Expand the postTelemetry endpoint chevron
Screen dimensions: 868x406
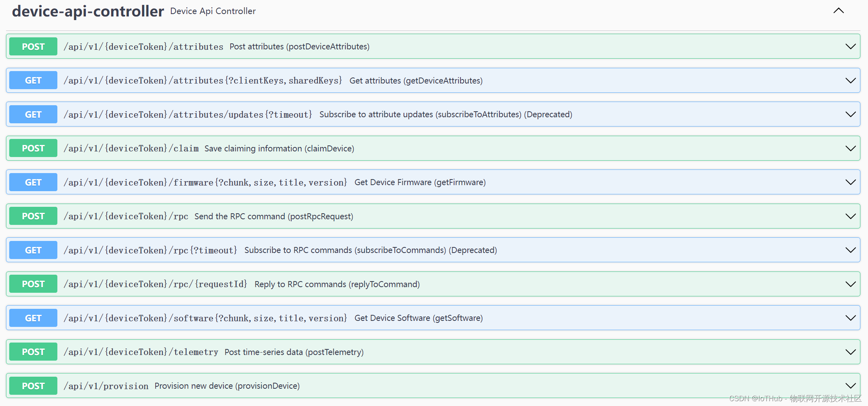[x=850, y=352]
